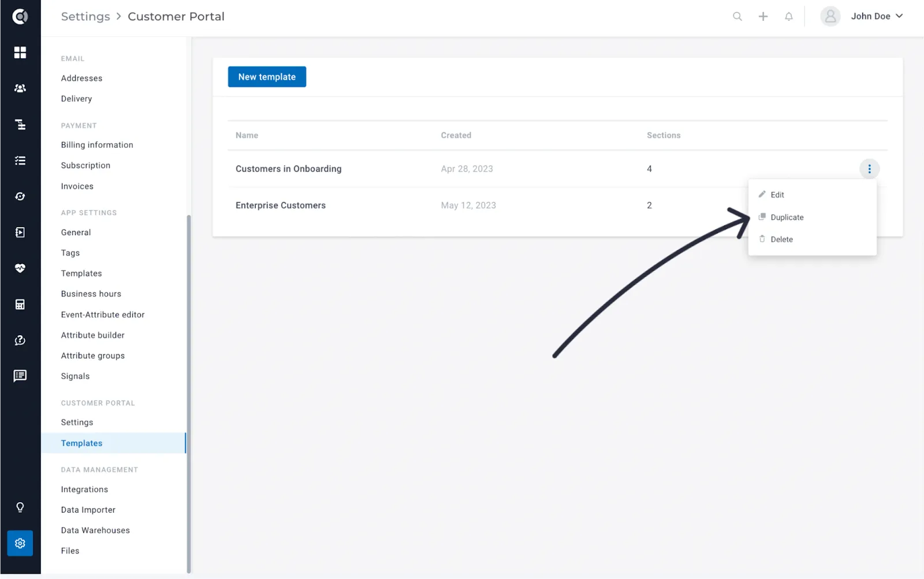This screenshot has height=579, width=924.
Task: Open Billing information settings
Action: (97, 145)
